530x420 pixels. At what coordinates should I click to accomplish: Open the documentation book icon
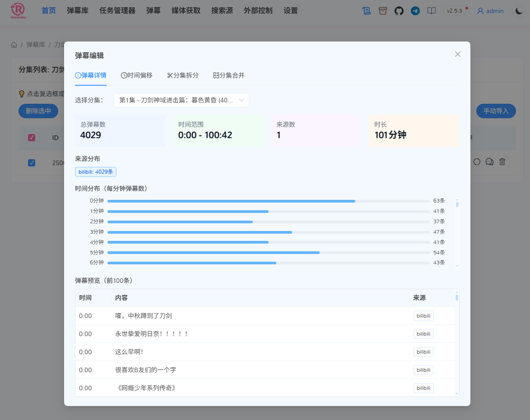coord(432,10)
